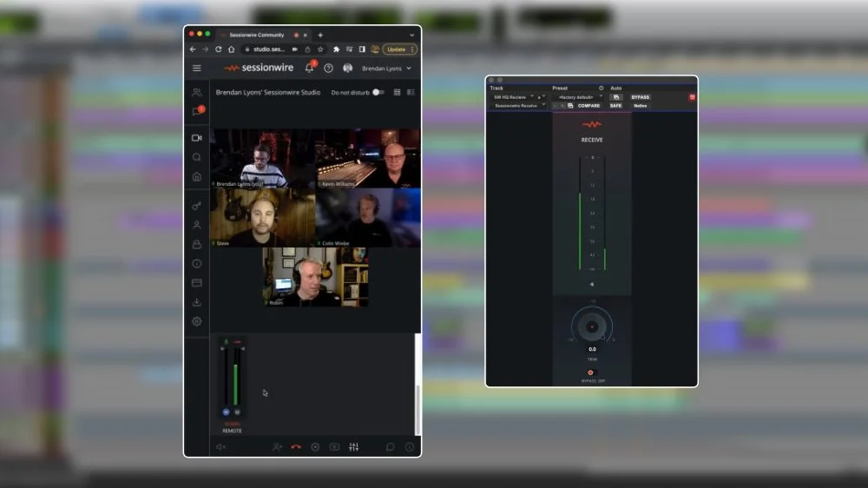
Task: Open the SW HQ Recieve track dropdown
Action: (513, 97)
